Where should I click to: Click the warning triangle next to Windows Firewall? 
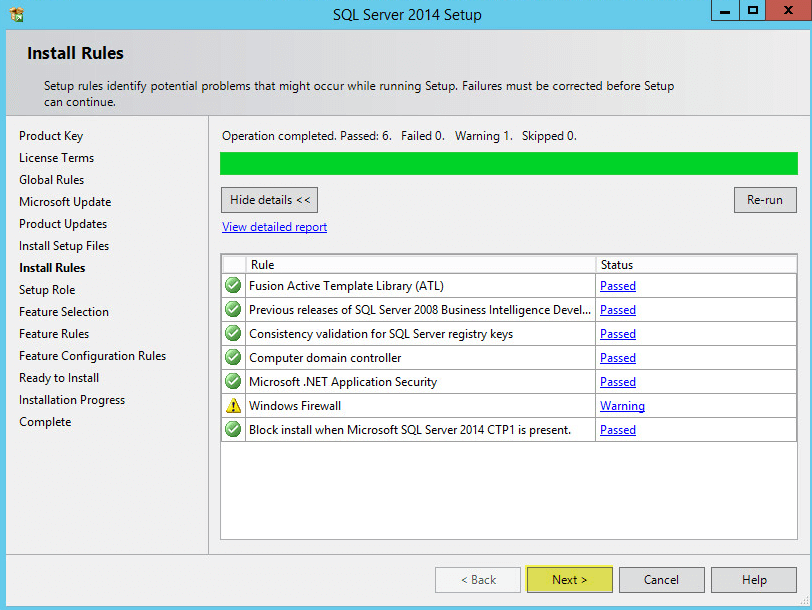[232, 405]
